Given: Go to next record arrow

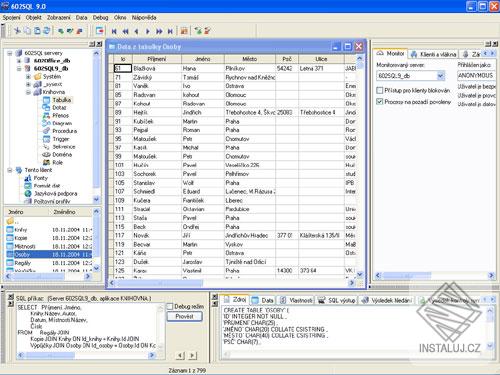Looking at the screenshot, I should [148, 31].
